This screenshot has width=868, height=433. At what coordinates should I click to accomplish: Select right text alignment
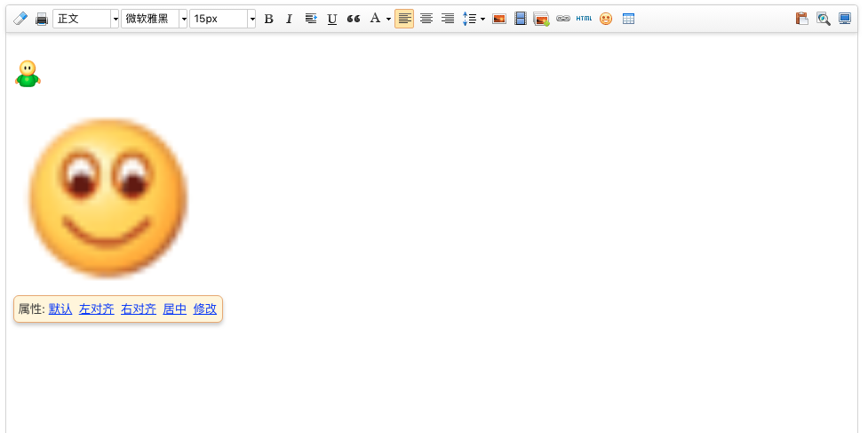coord(447,19)
